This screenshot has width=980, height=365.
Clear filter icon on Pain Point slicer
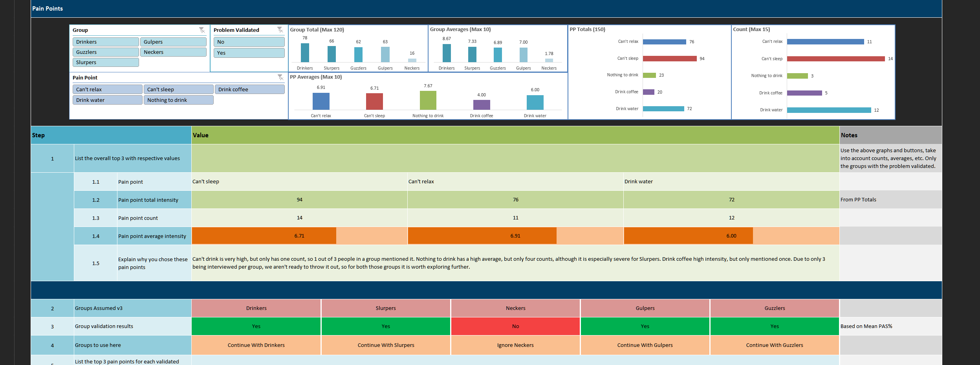tap(280, 77)
